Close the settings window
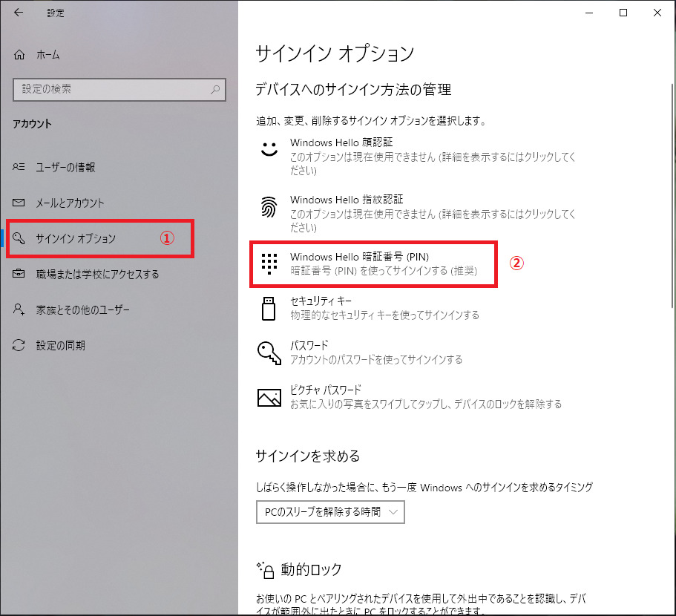 [657, 13]
